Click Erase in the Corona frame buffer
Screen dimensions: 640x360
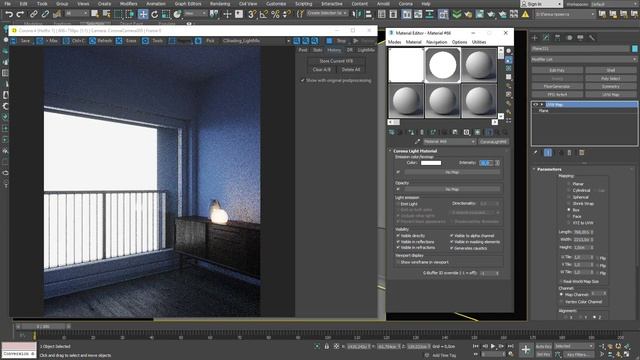tap(126, 41)
